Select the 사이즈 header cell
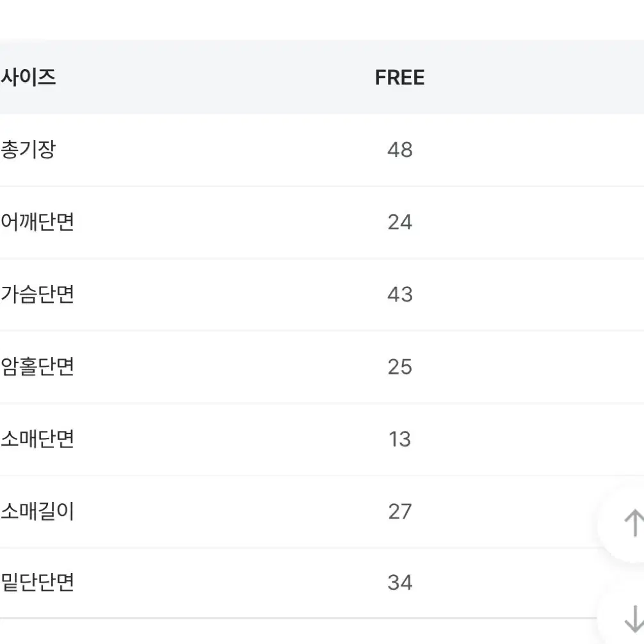Screen dimensions: 644x644 click(x=28, y=77)
